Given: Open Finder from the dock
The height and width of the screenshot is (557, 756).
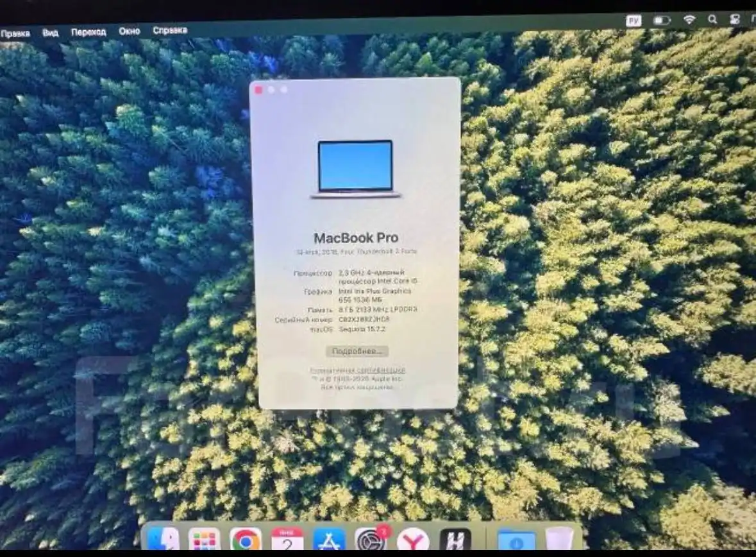Looking at the screenshot, I should [163, 539].
